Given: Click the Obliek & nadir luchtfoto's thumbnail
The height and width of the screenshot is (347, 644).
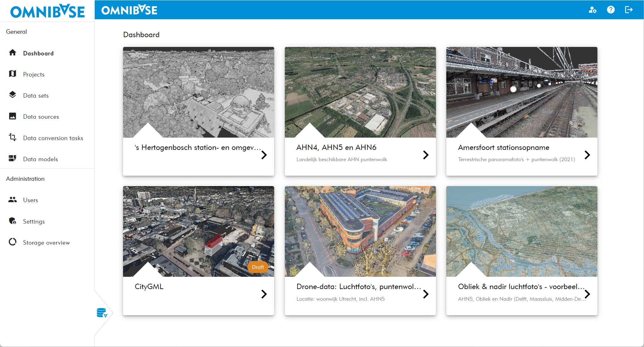Looking at the screenshot, I should (522, 231).
